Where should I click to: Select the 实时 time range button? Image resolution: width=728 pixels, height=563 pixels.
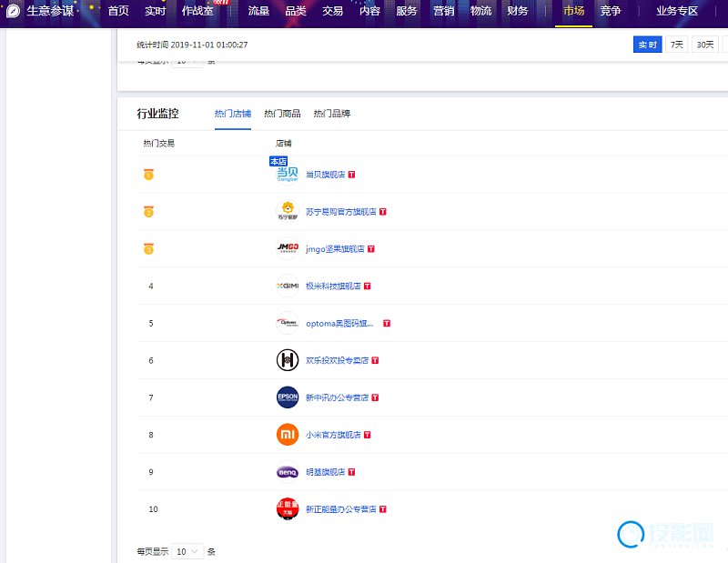point(647,45)
